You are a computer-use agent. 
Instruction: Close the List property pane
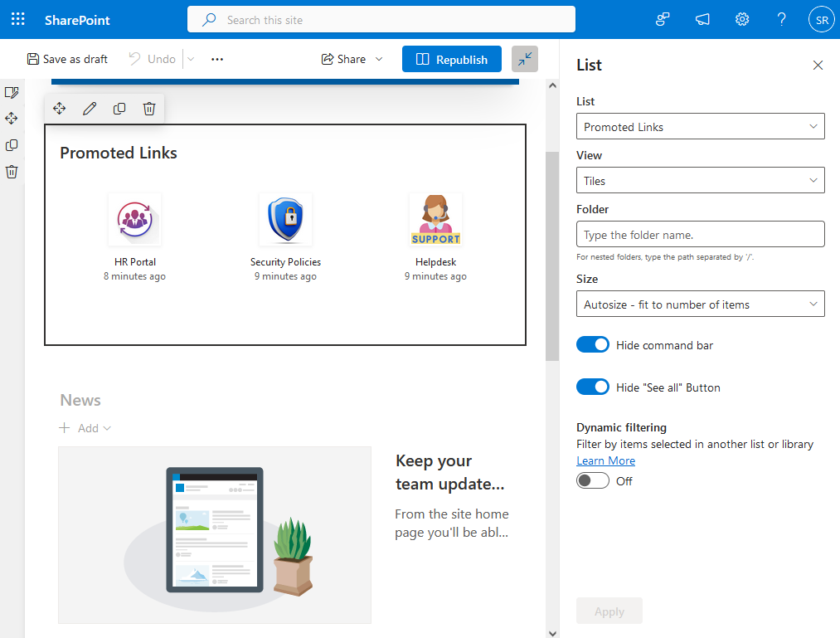[x=818, y=66]
